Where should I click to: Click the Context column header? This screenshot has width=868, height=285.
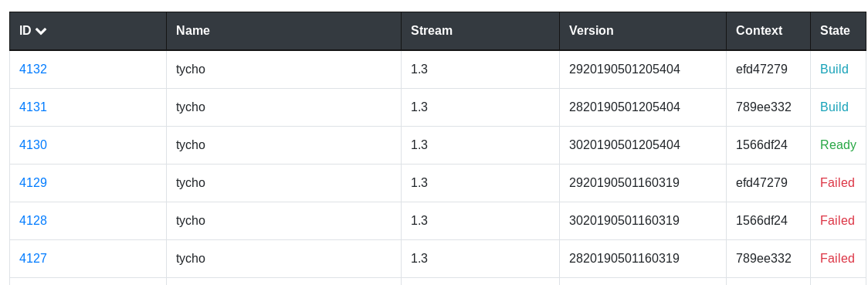point(759,31)
